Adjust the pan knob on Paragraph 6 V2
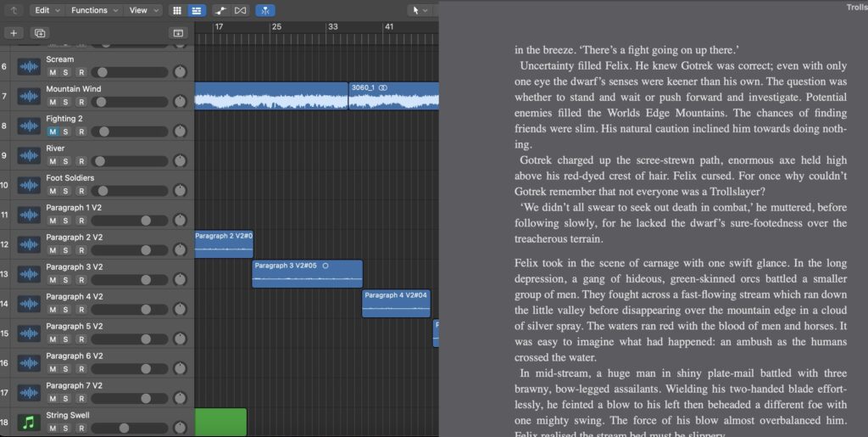The width and height of the screenshot is (868, 437). (180, 368)
